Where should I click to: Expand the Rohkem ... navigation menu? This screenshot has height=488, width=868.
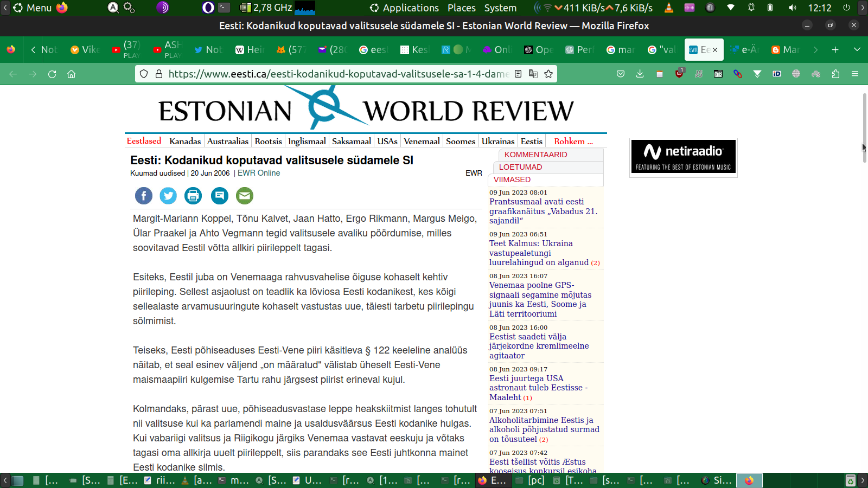[573, 141]
